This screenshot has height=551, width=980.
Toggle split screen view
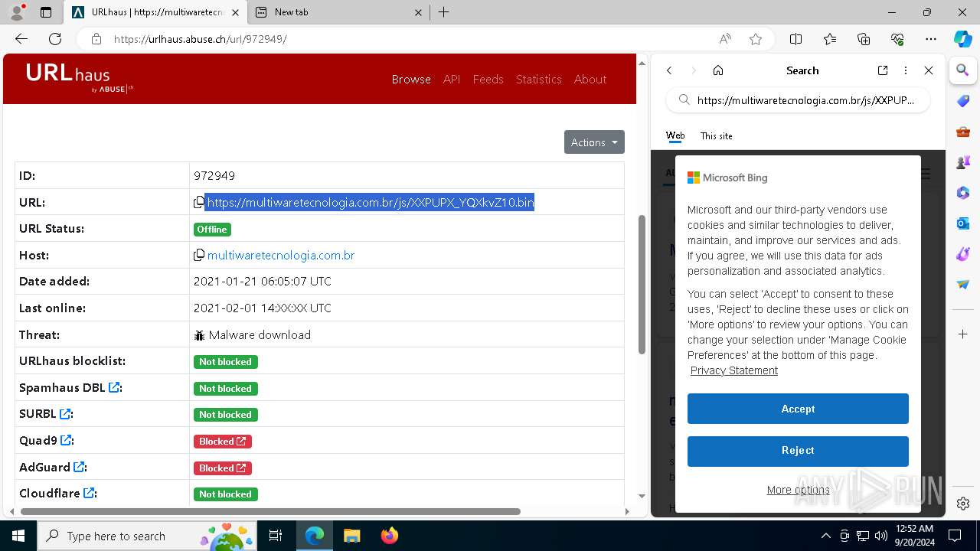795,39
